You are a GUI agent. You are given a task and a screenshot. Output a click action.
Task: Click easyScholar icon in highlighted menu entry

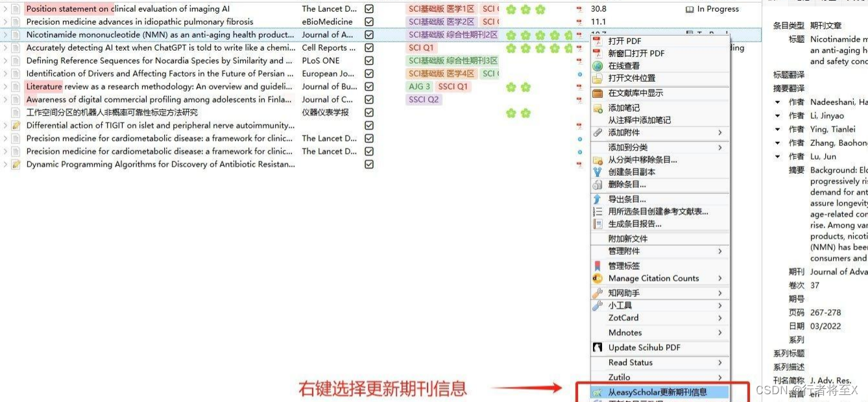tap(597, 392)
